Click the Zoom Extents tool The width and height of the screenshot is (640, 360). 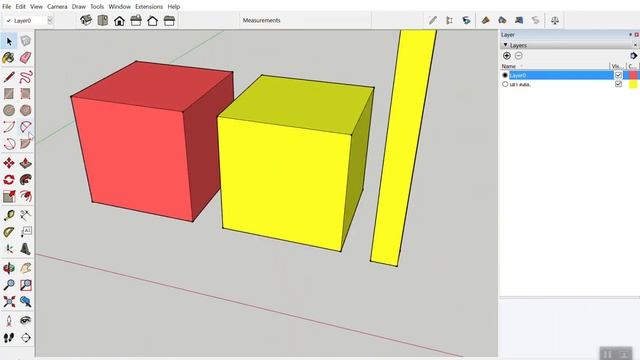[x=9, y=302]
